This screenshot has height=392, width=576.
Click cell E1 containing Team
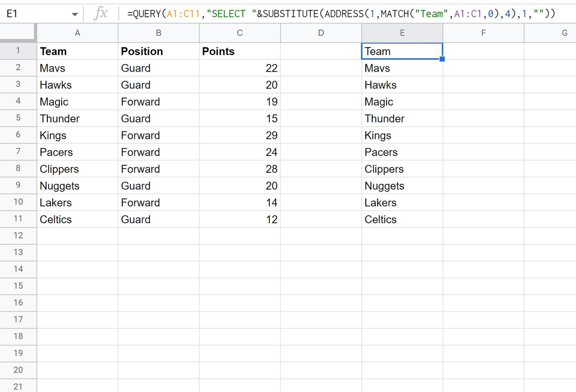[x=402, y=51]
